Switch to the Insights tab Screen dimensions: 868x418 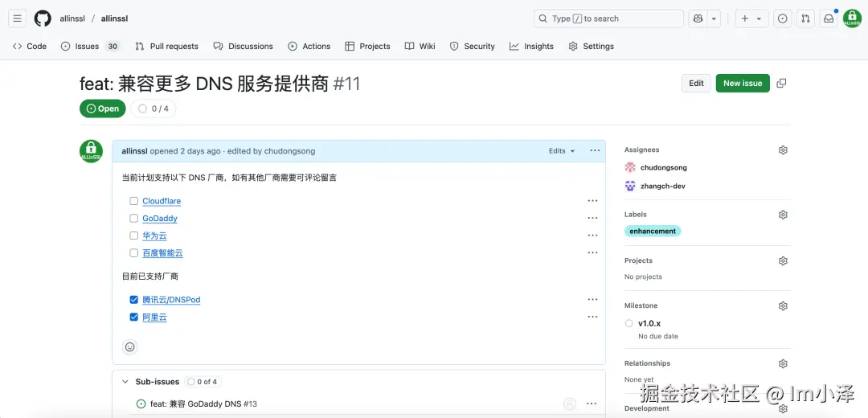point(531,46)
